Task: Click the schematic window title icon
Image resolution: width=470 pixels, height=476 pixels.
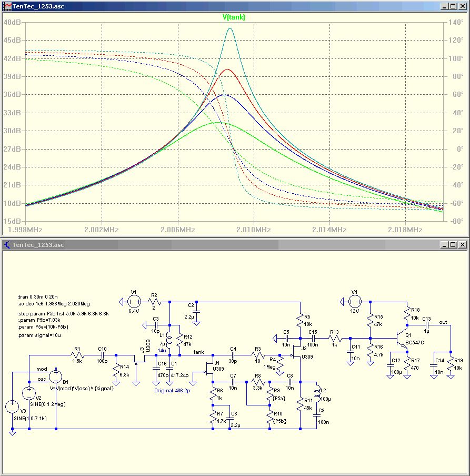Action: click(x=7, y=245)
